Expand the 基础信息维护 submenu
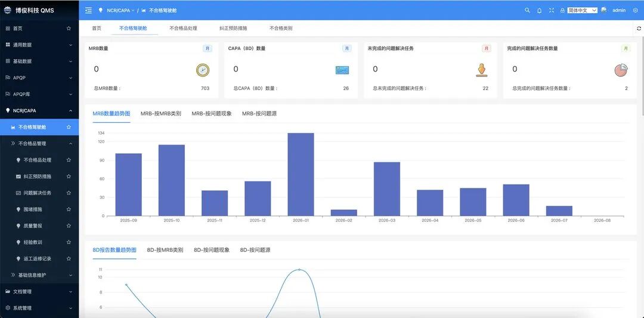644x318 pixels. click(39, 275)
